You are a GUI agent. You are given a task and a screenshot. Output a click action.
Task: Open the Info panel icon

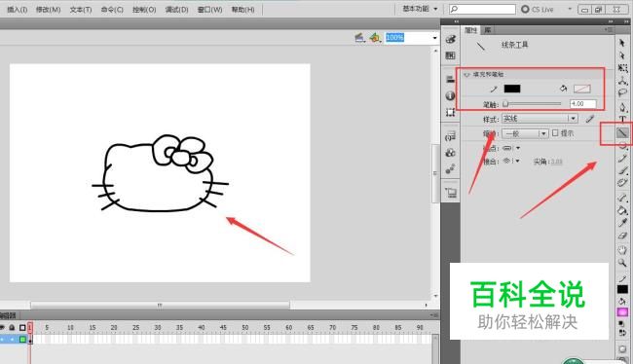pyautogui.click(x=451, y=95)
